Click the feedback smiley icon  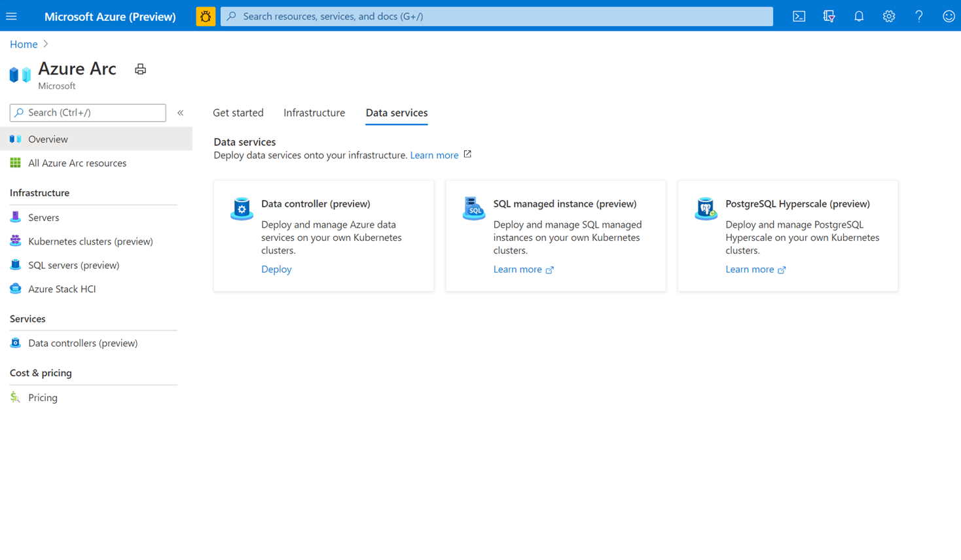(949, 16)
